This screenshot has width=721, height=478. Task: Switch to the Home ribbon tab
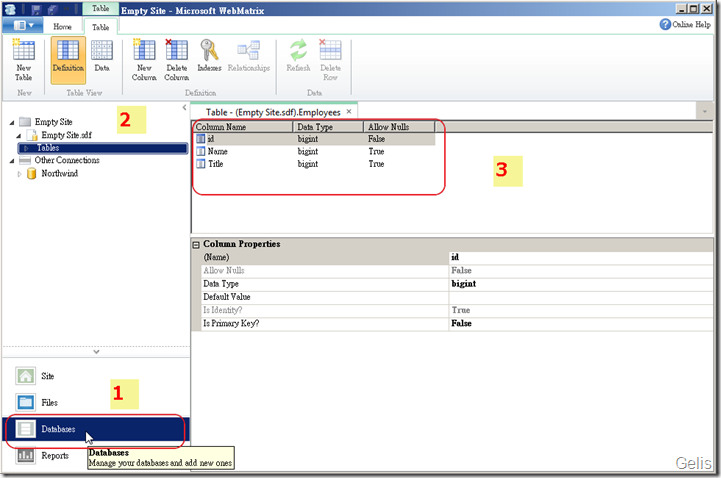coord(62,27)
